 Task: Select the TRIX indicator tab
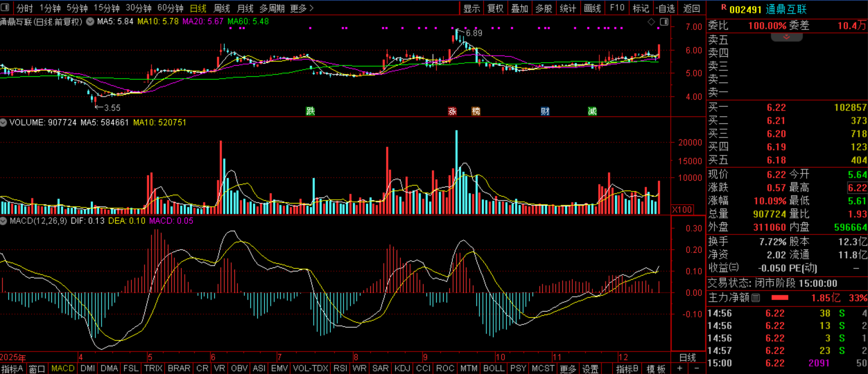pyautogui.click(x=153, y=368)
